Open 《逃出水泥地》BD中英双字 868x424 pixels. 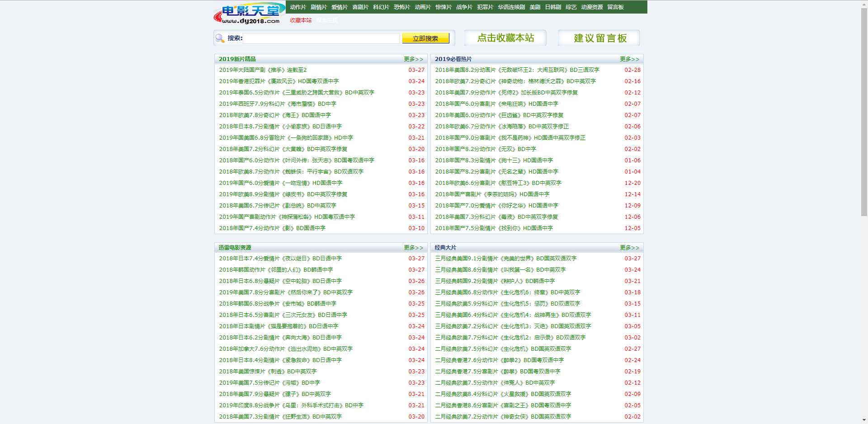pyautogui.click(x=286, y=349)
